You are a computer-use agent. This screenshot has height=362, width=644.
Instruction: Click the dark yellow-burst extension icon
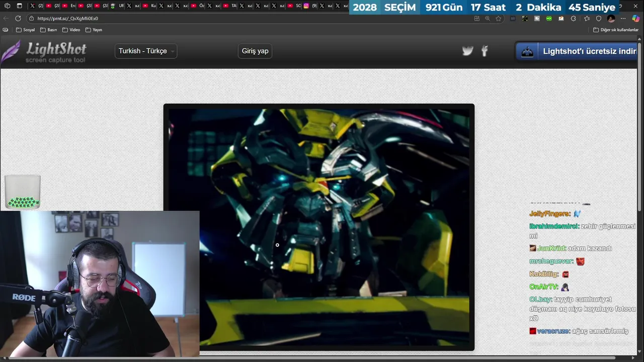tap(525, 19)
